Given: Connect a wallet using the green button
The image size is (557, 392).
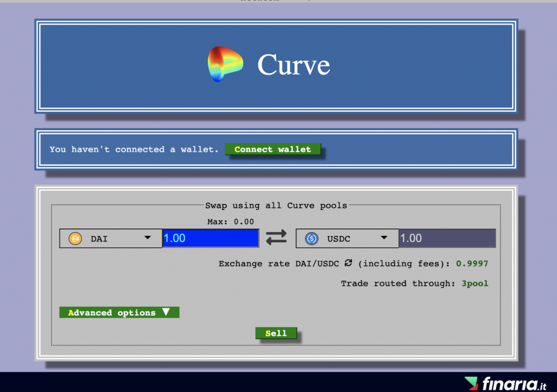Looking at the screenshot, I should click(x=273, y=149).
